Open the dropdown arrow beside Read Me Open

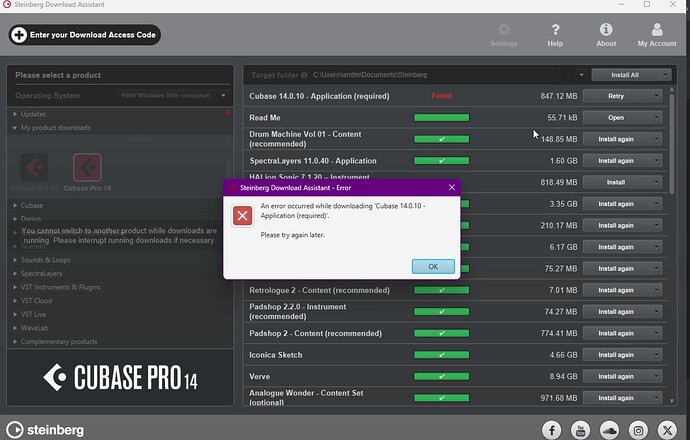(656, 117)
